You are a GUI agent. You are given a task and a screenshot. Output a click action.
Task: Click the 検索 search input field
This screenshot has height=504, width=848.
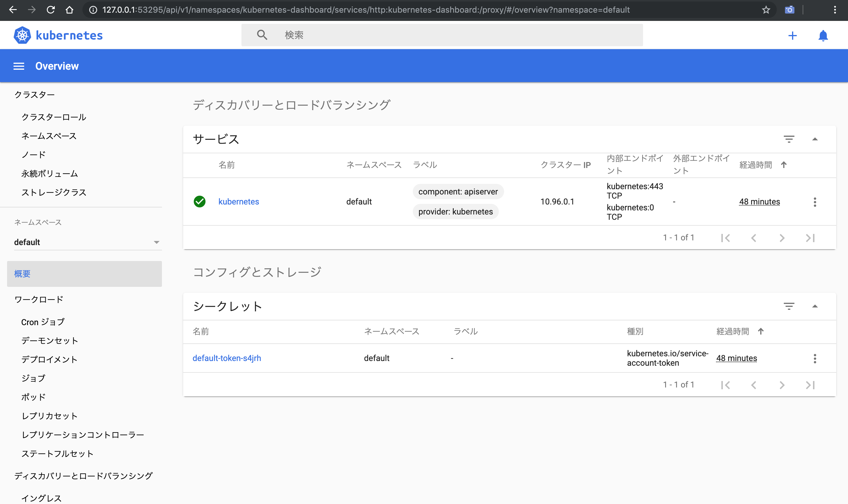pyautogui.click(x=442, y=35)
